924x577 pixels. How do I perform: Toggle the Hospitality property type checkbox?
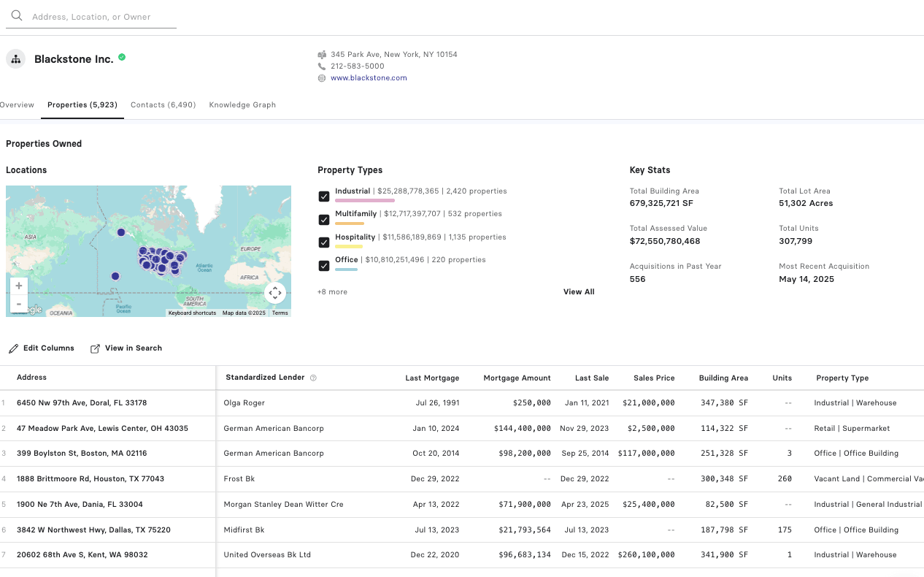[x=324, y=242]
